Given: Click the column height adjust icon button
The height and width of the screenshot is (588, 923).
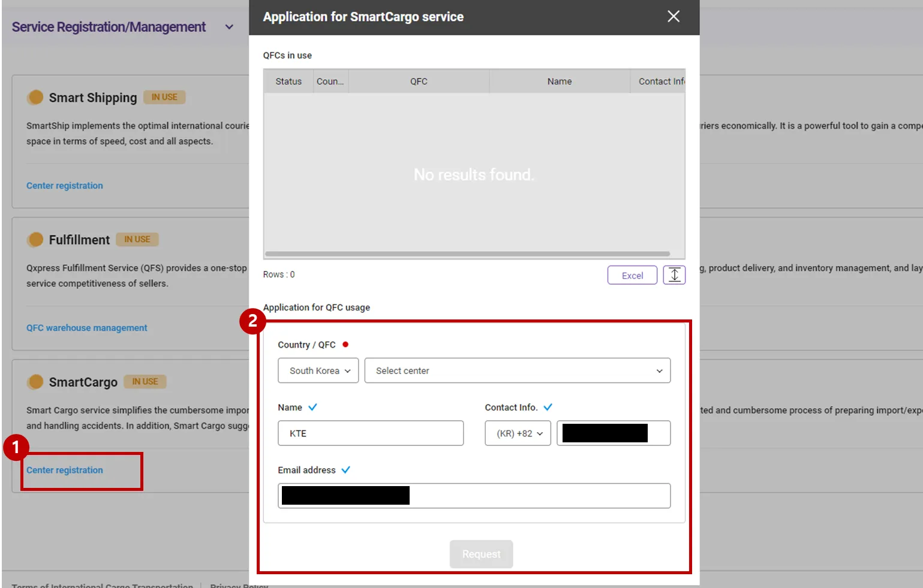Looking at the screenshot, I should (674, 275).
